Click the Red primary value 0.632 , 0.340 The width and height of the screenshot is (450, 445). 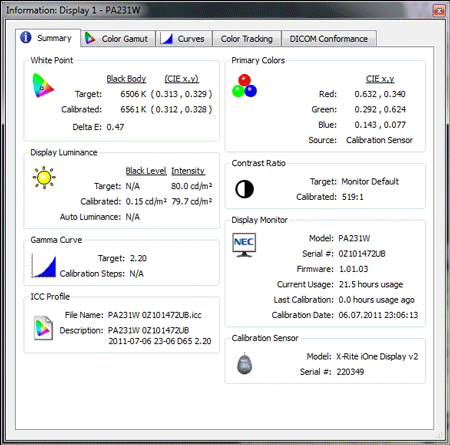tap(380, 94)
